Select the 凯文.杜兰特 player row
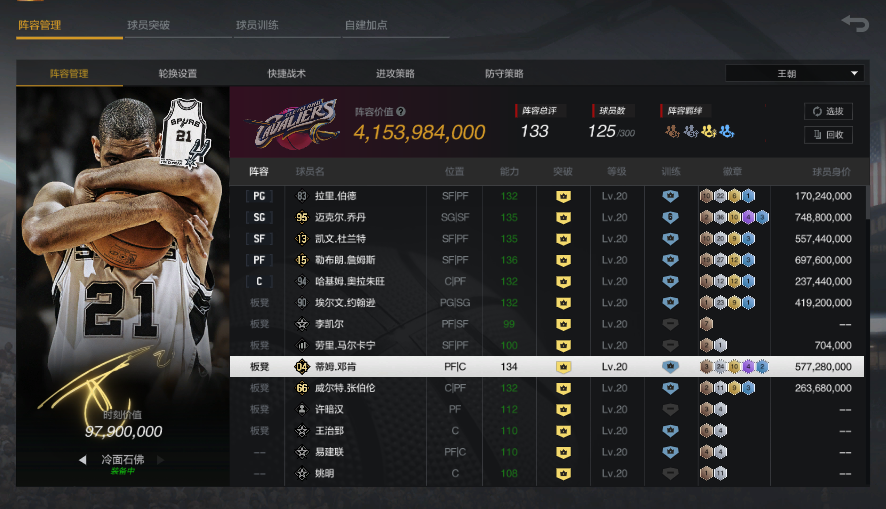 [547, 239]
